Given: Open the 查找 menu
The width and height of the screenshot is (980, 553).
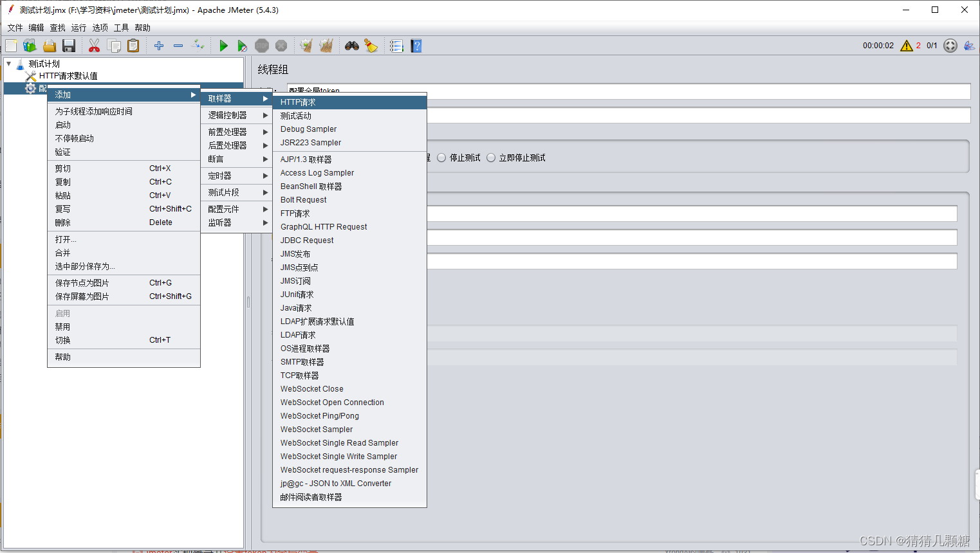Looking at the screenshot, I should point(58,28).
